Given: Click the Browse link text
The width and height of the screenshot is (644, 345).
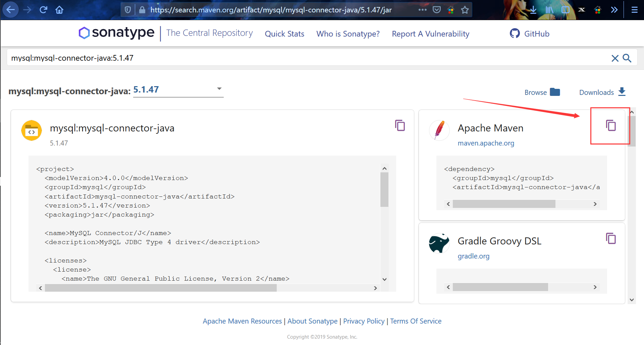Looking at the screenshot, I should [x=535, y=93].
